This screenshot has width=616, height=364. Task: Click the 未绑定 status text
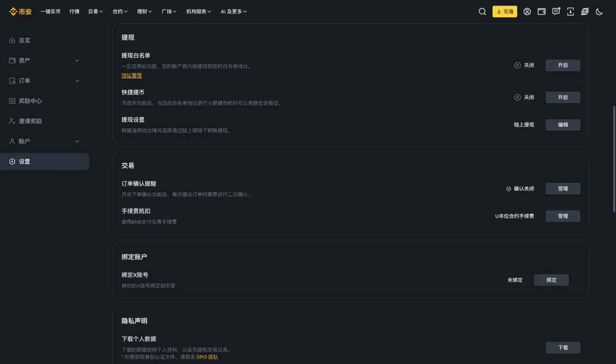(515, 280)
